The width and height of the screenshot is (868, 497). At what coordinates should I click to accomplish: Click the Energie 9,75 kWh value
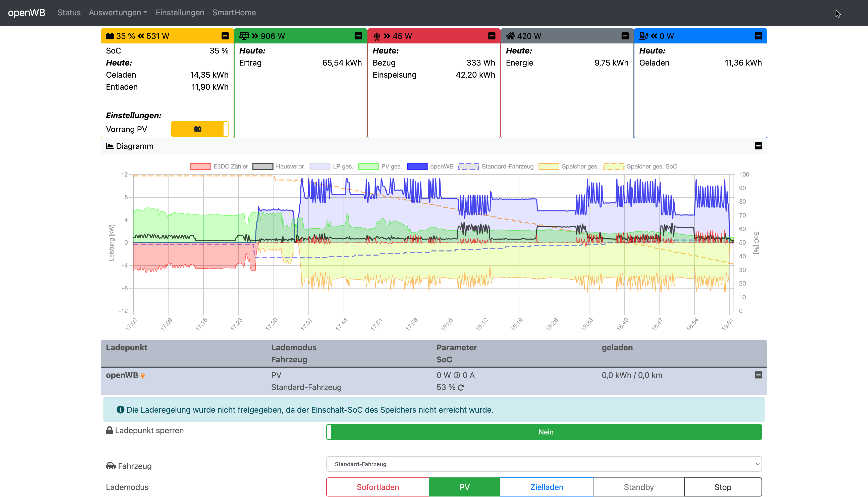point(611,63)
